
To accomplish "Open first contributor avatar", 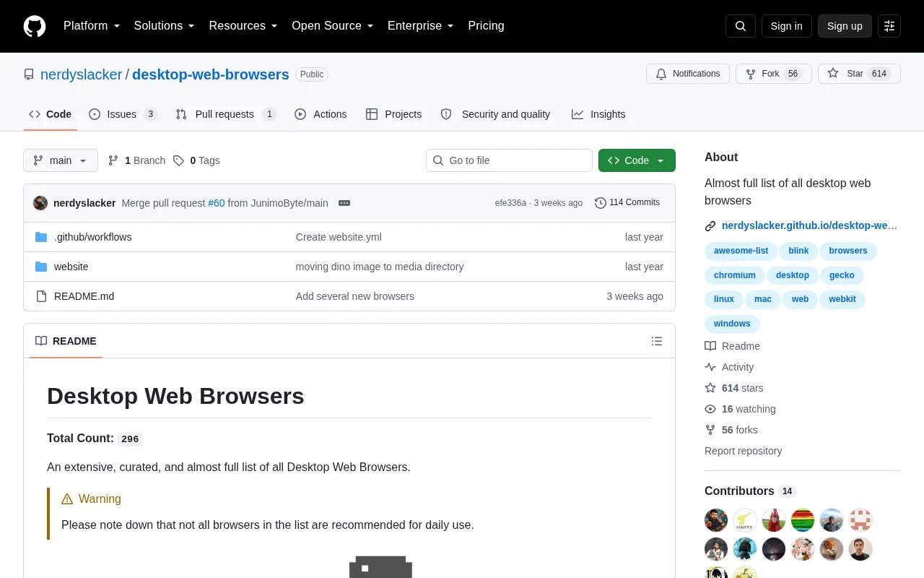I will coord(716,520).
